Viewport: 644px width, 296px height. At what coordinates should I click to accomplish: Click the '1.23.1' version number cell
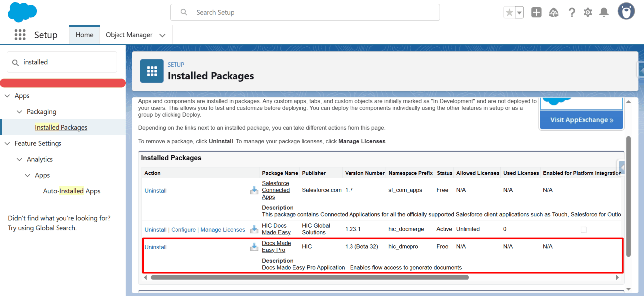353,229
